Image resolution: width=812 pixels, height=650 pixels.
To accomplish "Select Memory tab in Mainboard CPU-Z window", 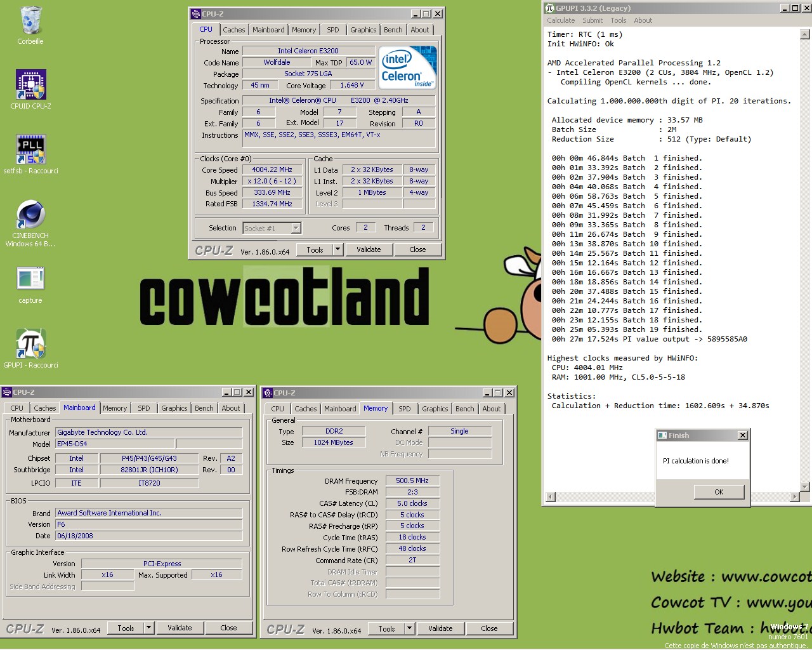I will [115, 408].
